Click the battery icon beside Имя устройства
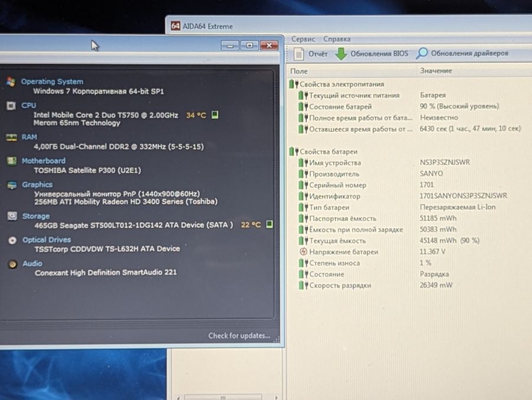 point(303,163)
